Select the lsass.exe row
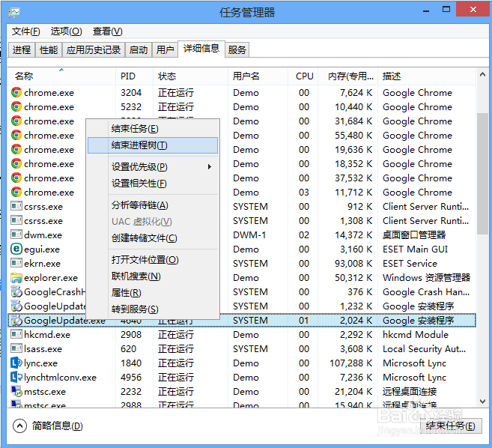 tap(242, 348)
